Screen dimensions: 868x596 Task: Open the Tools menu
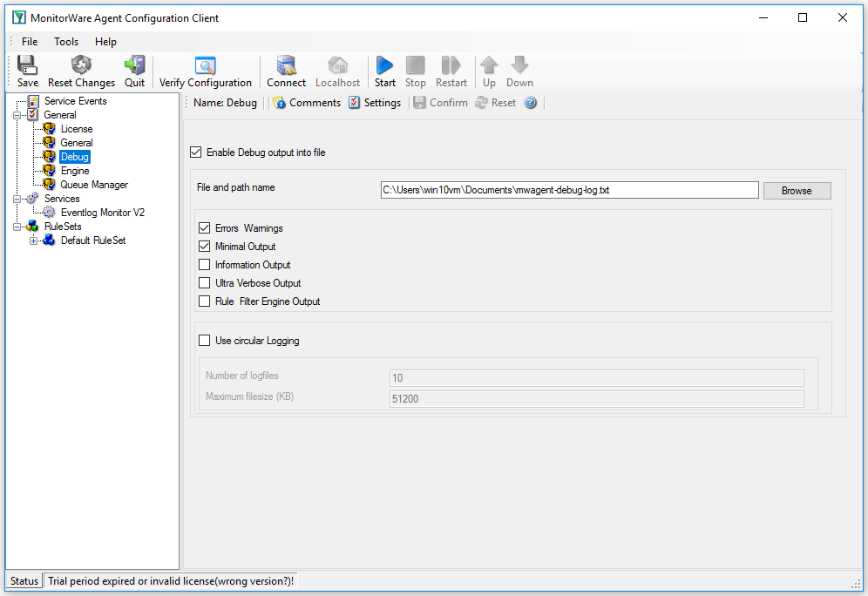pos(66,42)
